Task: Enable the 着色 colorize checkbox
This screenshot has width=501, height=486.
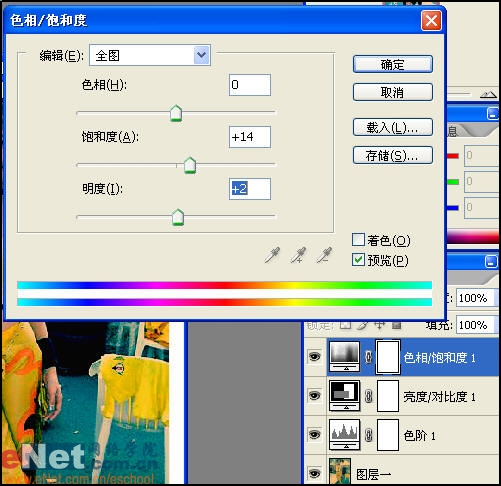Action: [x=358, y=240]
